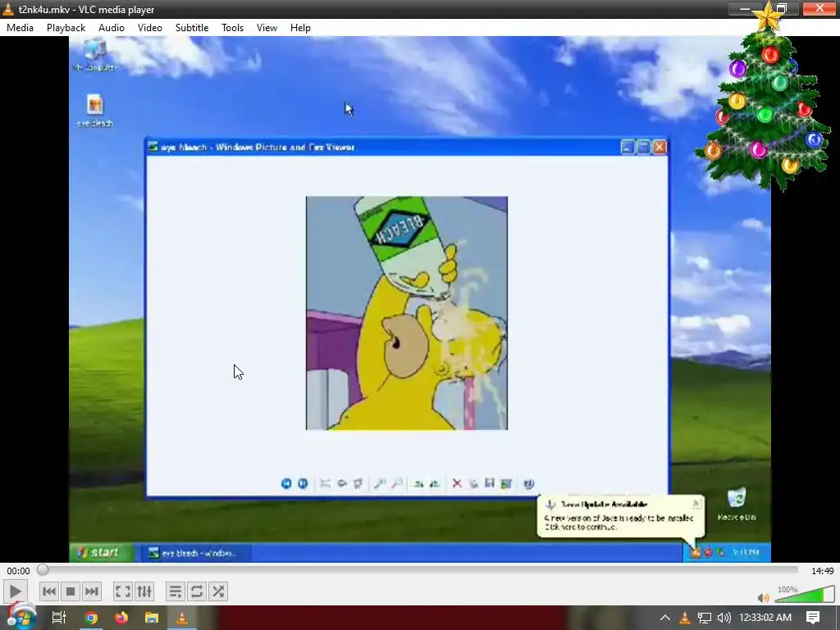Mute audio via VLC speaker icon

pyautogui.click(x=764, y=597)
